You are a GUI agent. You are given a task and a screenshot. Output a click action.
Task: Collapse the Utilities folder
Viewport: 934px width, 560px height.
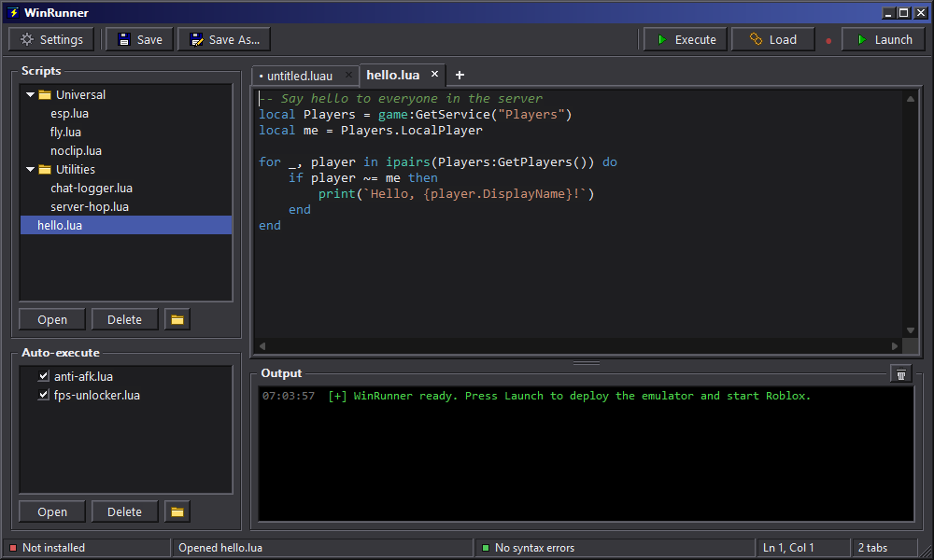[31, 170]
